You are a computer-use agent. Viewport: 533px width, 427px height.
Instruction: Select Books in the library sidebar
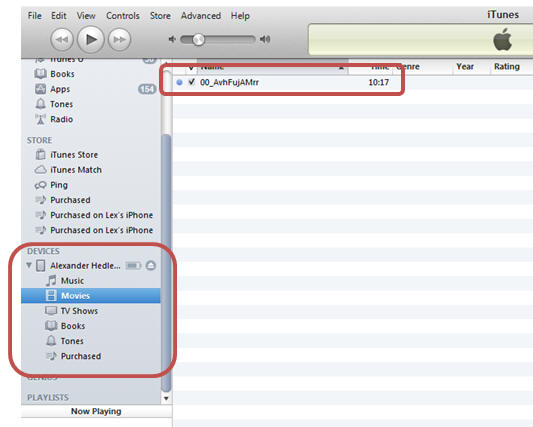pyautogui.click(x=62, y=74)
